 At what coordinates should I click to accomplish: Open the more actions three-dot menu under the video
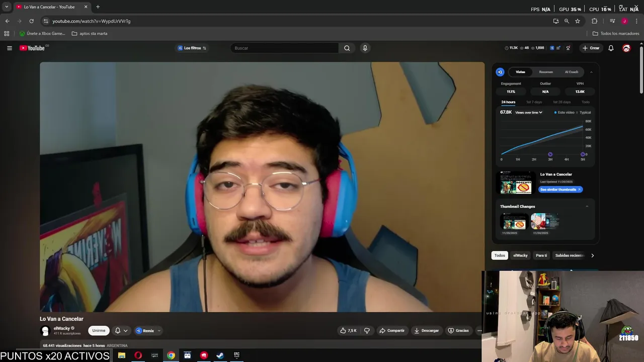coord(479,330)
